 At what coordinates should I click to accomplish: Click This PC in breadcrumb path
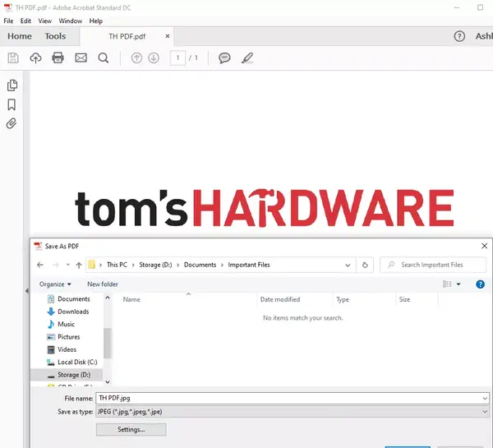pos(117,265)
